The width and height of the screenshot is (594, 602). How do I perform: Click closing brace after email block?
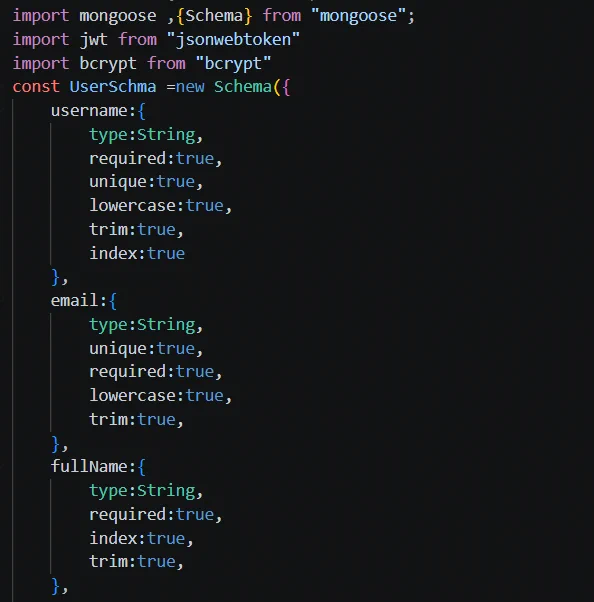56,443
